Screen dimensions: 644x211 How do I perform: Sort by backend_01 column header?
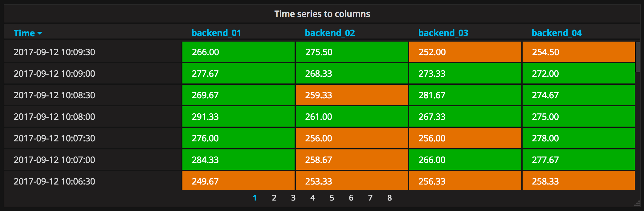(216, 33)
